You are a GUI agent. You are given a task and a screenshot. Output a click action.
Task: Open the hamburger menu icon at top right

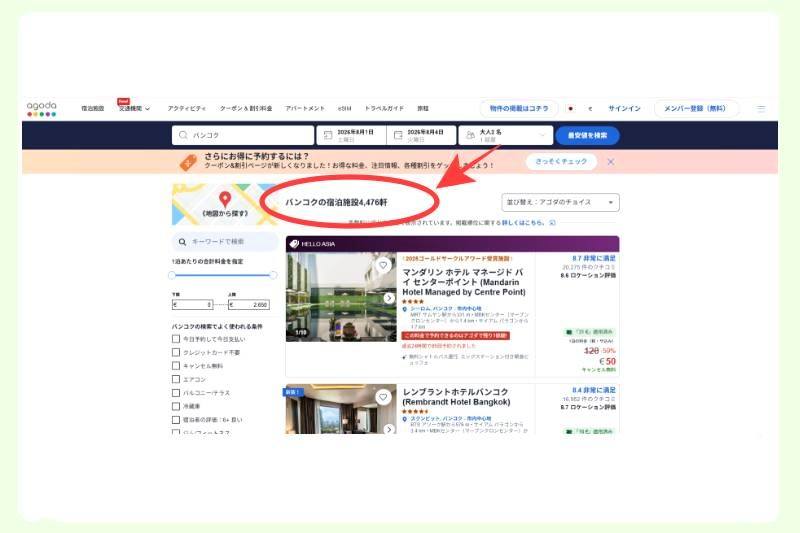761,109
